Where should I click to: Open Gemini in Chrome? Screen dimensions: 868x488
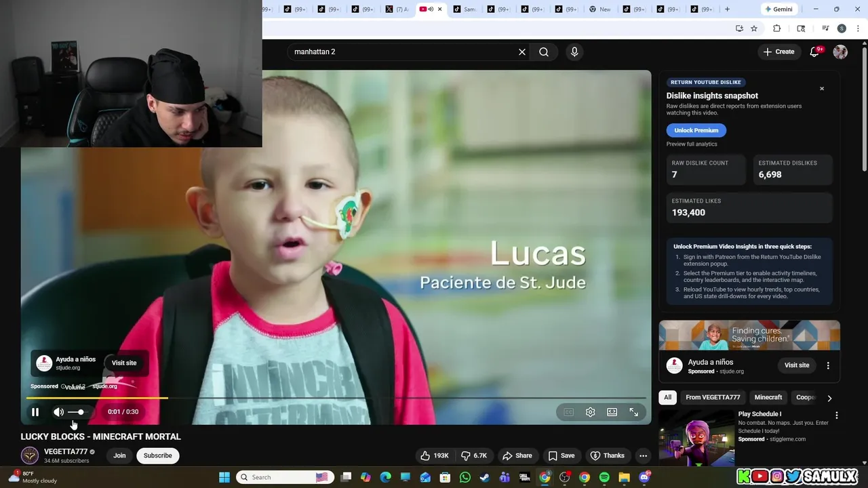click(x=778, y=9)
